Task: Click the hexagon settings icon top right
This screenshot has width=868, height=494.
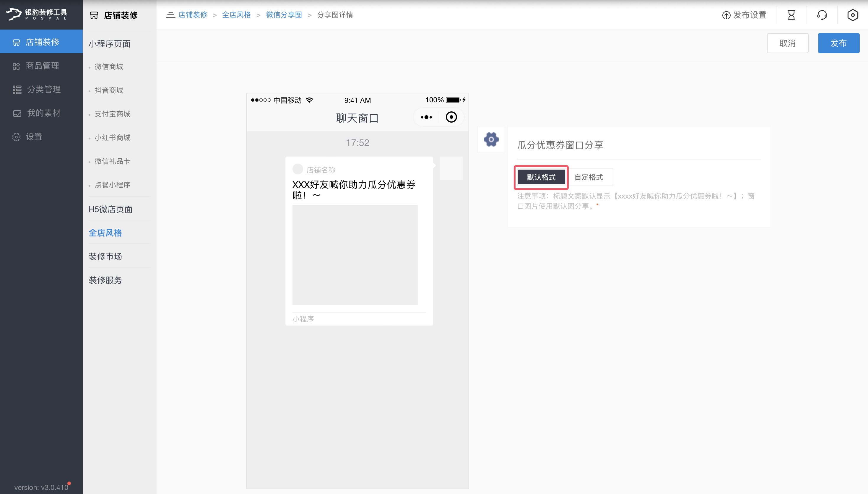Action: pos(852,15)
